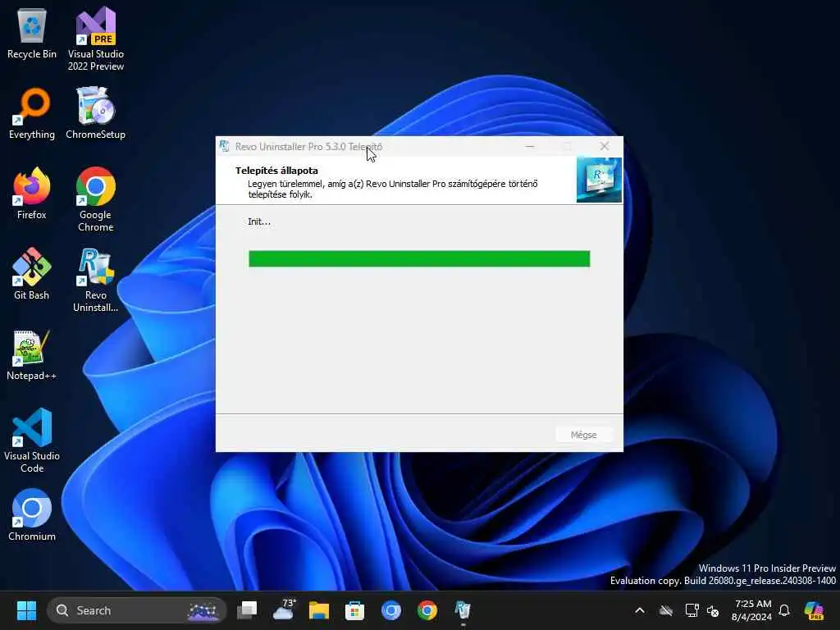The image size is (840, 630).
Task: Click the crossed-out cloud tray icon
Action: [x=666, y=610]
